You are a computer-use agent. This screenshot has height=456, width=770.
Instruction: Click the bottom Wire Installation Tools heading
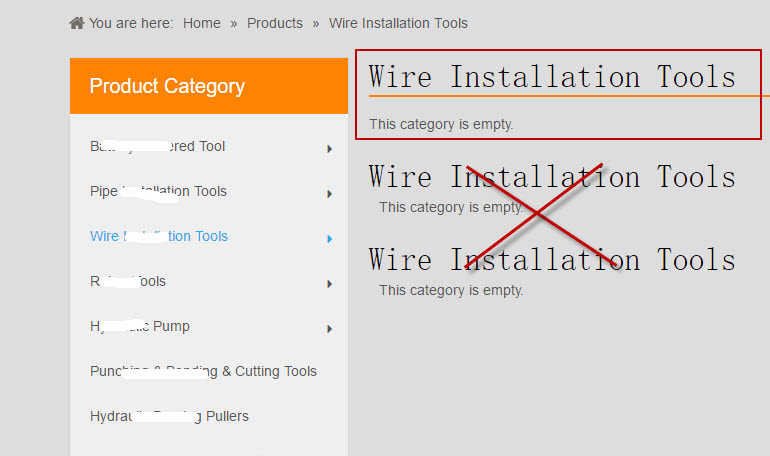[552, 260]
